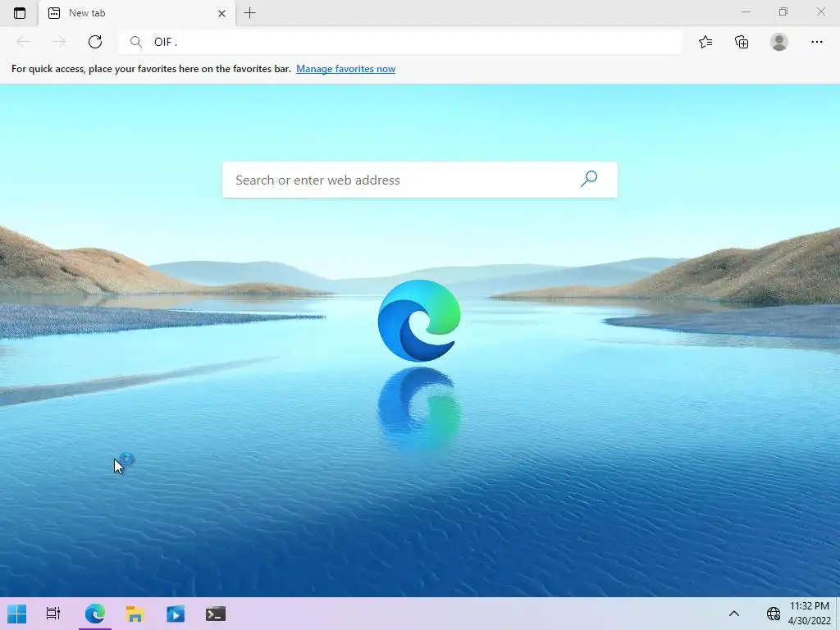Focus the Search or enter web address box

(x=420, y=180)
